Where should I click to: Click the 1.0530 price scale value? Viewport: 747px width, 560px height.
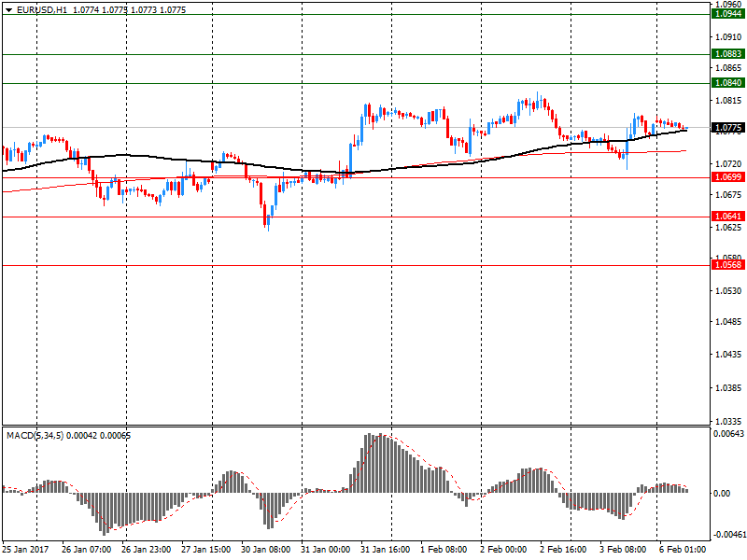point(728,290)
